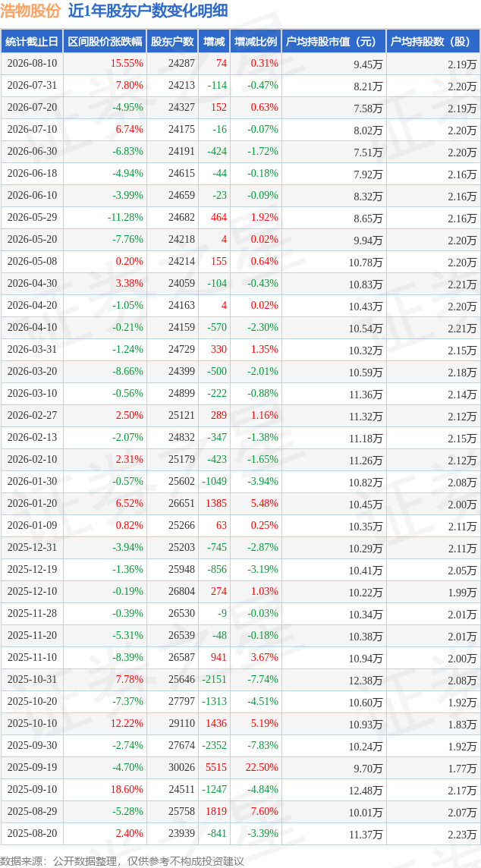Click the 18.60% price change value
Viewport: 481px width, 868px height.
(127, 789)
